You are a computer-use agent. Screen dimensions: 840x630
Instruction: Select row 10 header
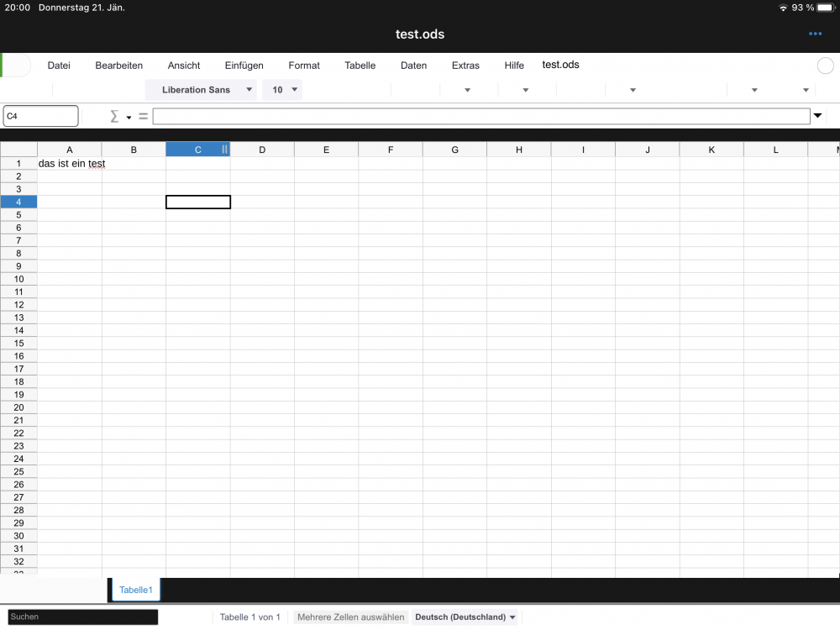[x=18, y=279]
